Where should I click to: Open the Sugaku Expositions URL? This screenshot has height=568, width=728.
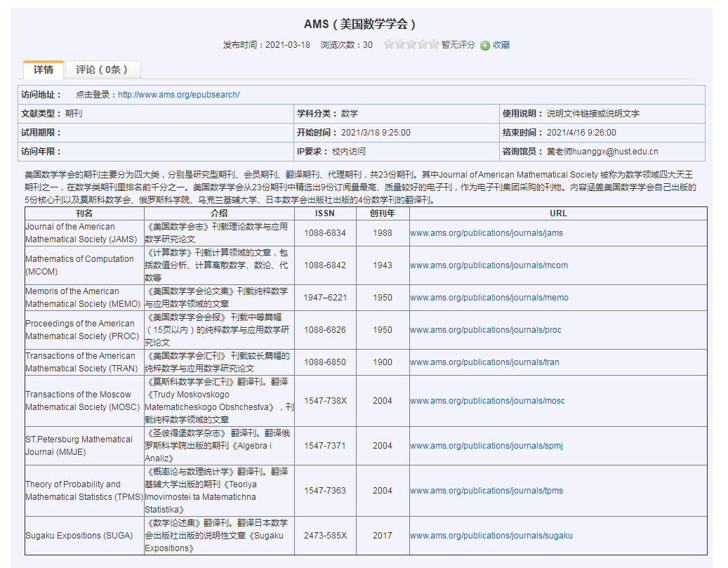[491, 536]
